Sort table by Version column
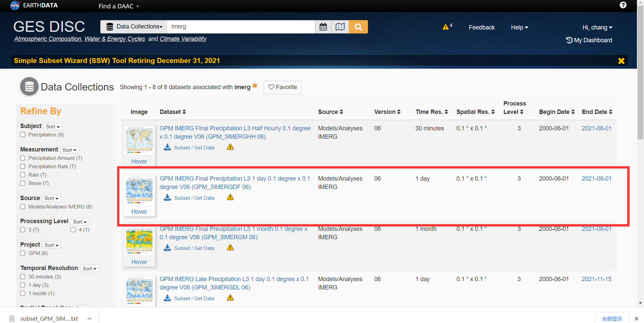Screen dimensions: 644x323 click(387, 112)
